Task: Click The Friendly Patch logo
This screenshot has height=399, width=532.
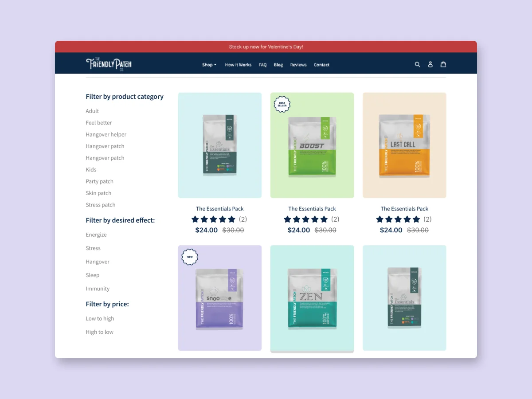Action: coord(109,64)
